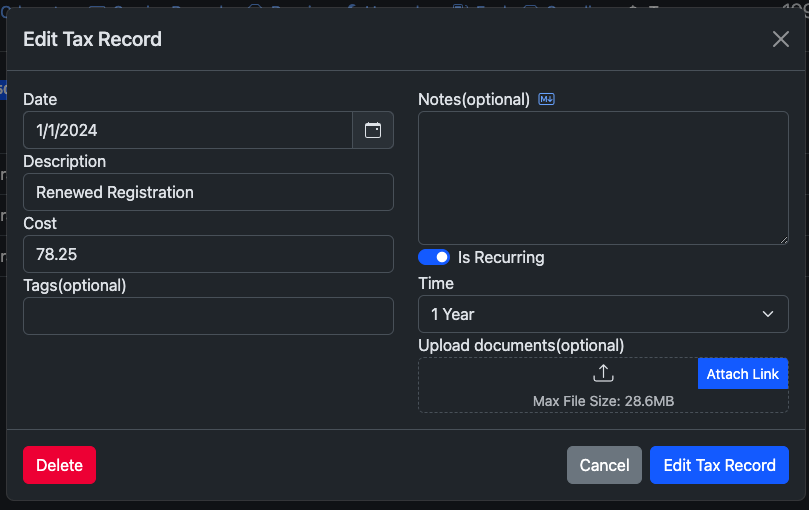Open the calendar date picker
Image resolution: width=809 pixels, height=510 pixels.
click(373, 130)
